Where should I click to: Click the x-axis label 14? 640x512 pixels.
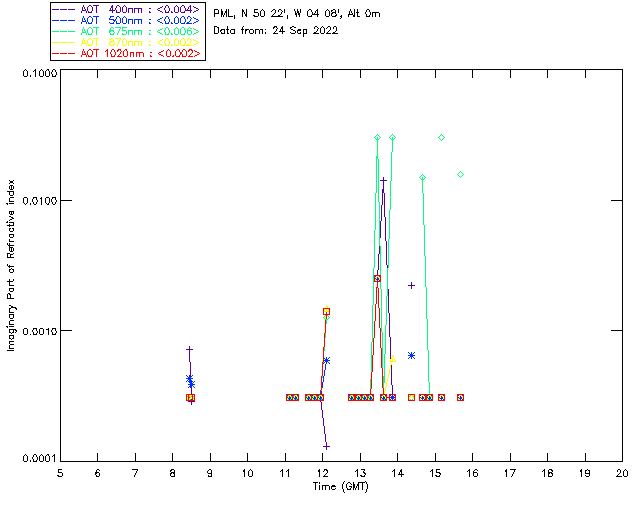398,473
